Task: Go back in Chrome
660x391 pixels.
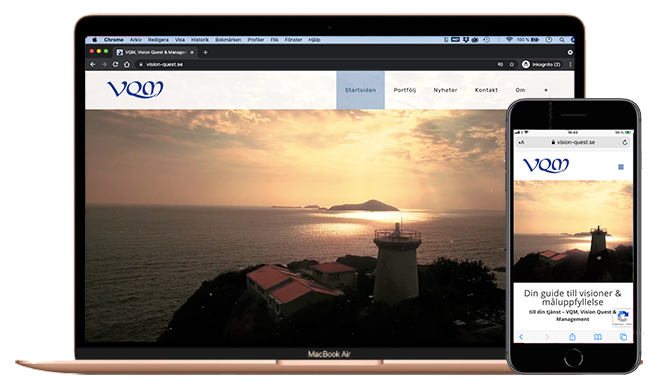Action: (93, 64)
